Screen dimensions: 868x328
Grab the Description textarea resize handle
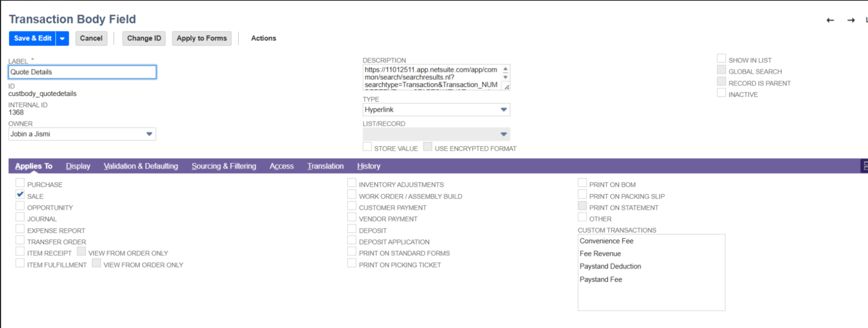click(506, 87)
